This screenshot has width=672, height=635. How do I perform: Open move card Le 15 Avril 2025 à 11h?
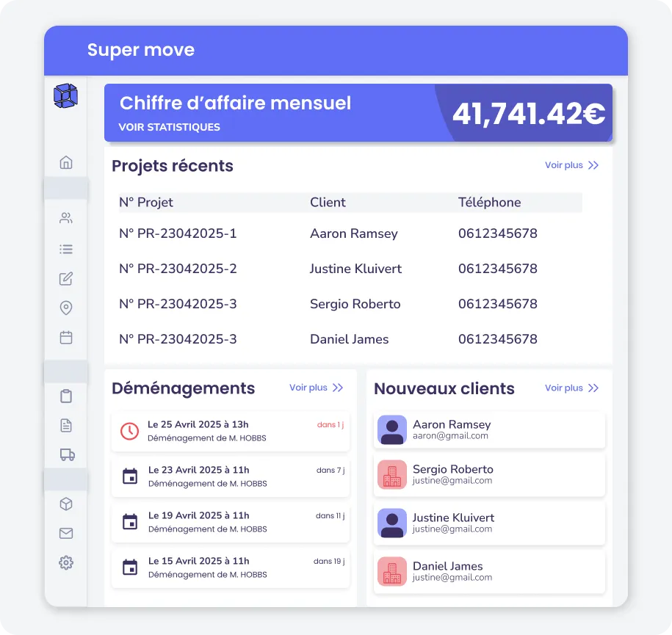pyautogui.click(x=231, y=567)
